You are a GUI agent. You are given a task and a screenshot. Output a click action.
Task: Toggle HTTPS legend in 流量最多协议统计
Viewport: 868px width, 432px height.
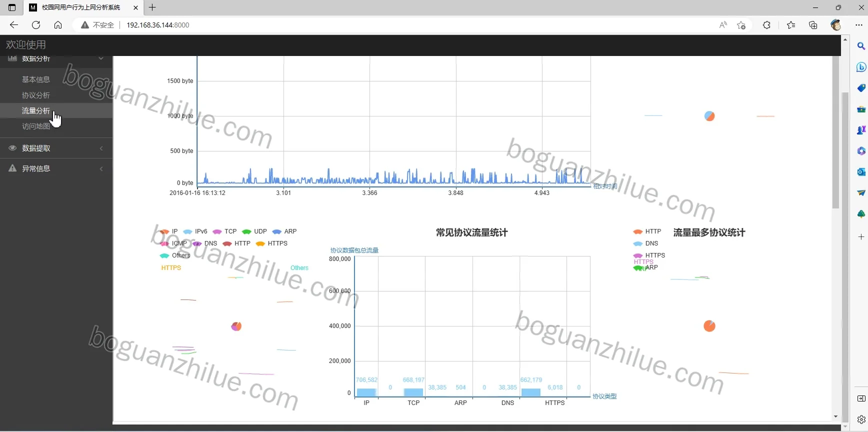click(649, 255)
